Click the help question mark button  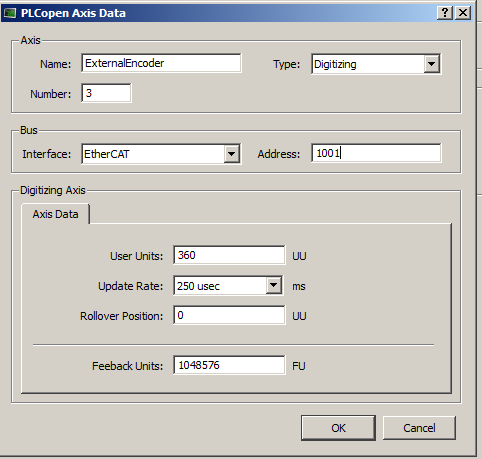click(x=445, y=13)
